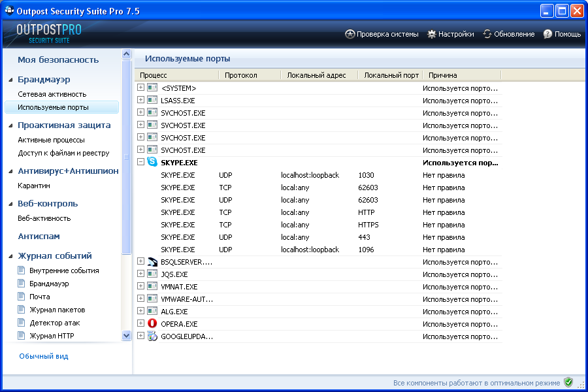Image resolution: width=588 pixels, height=392 pixels.
Task: Collapse the SKYPE.EXE process row
Action: pos(140,162)
